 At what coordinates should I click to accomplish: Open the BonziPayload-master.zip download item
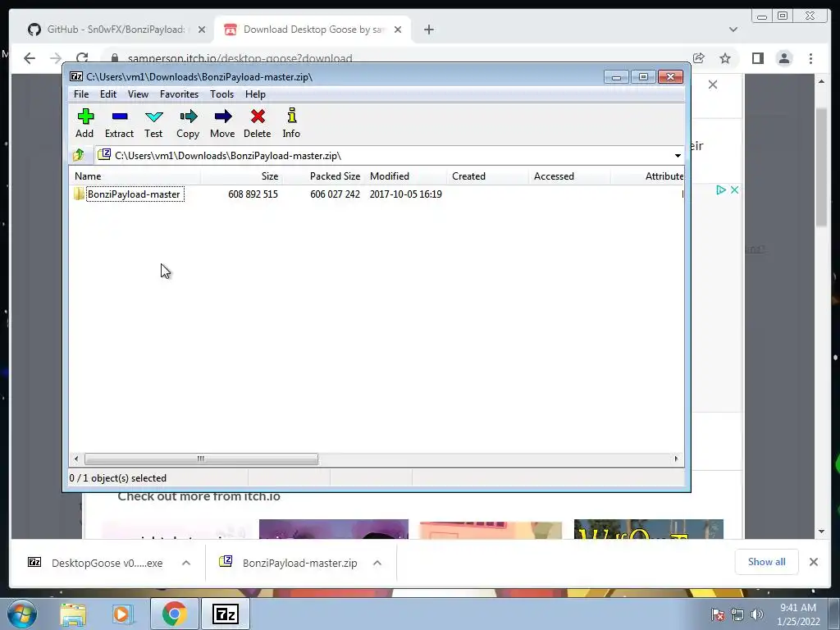(290, 563)
